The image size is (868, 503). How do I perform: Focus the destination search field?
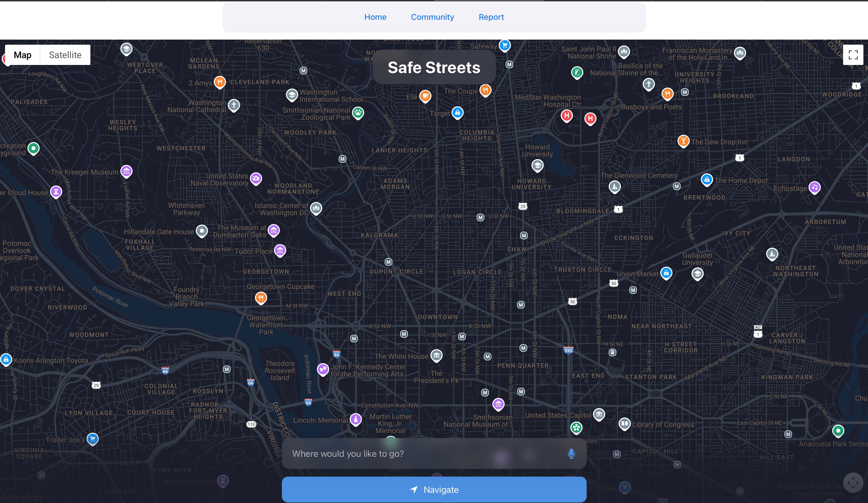(x=424, y=454)
